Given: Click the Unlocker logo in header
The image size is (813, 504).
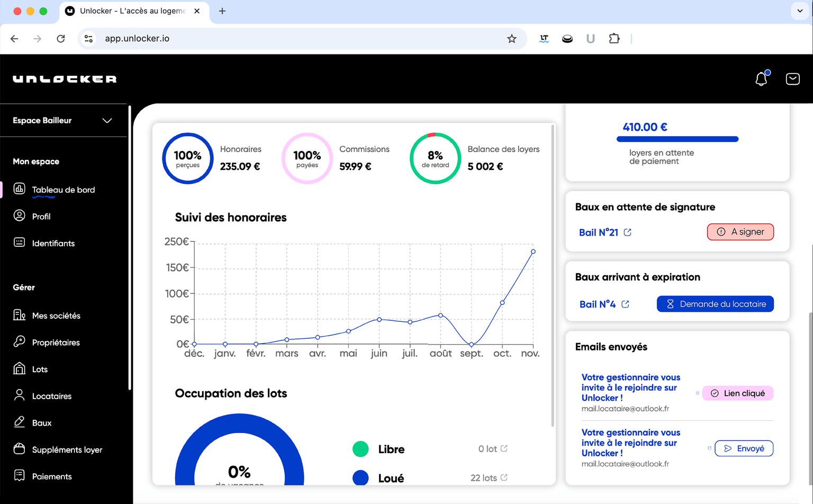Looking at the screenshot, I should coord(65,79).
